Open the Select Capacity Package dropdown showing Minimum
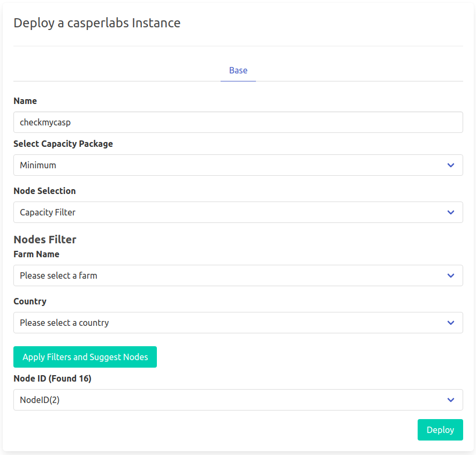This screenshot has height=455, width=476. pos(238,165)
